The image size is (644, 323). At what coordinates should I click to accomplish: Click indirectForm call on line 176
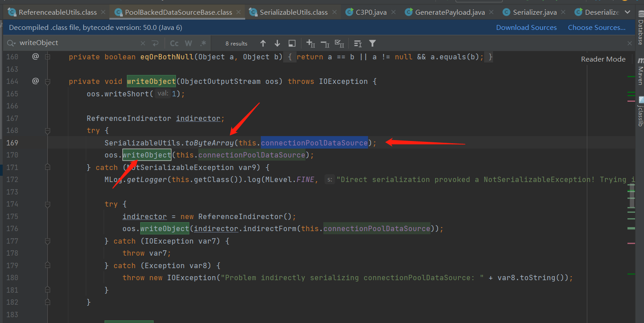[x=270, y=228]
